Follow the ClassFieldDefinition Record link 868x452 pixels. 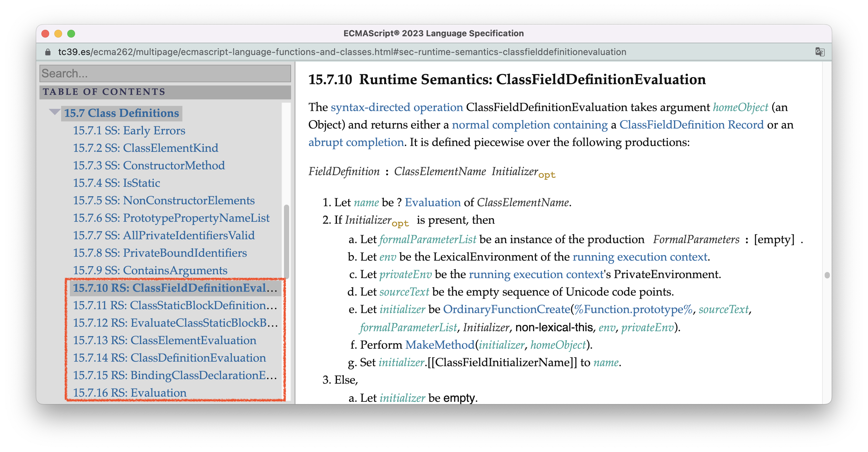click(x=691, y=125)
